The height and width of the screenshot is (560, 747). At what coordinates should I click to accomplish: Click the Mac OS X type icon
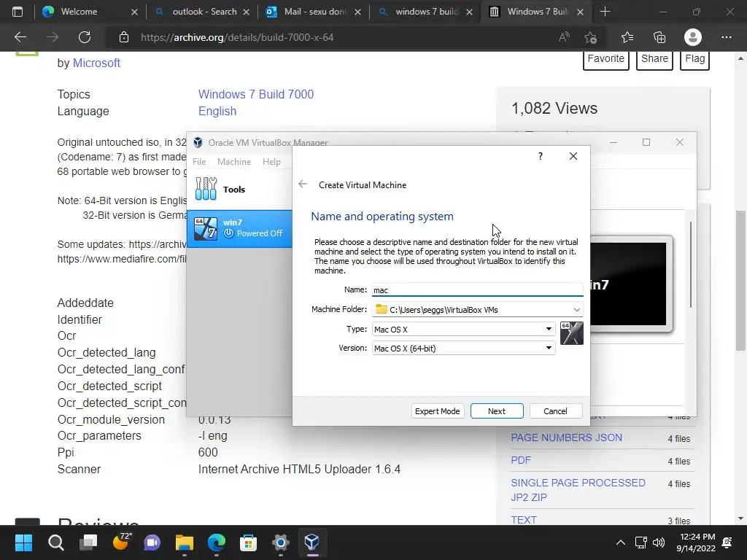click(x=572, y=333)
